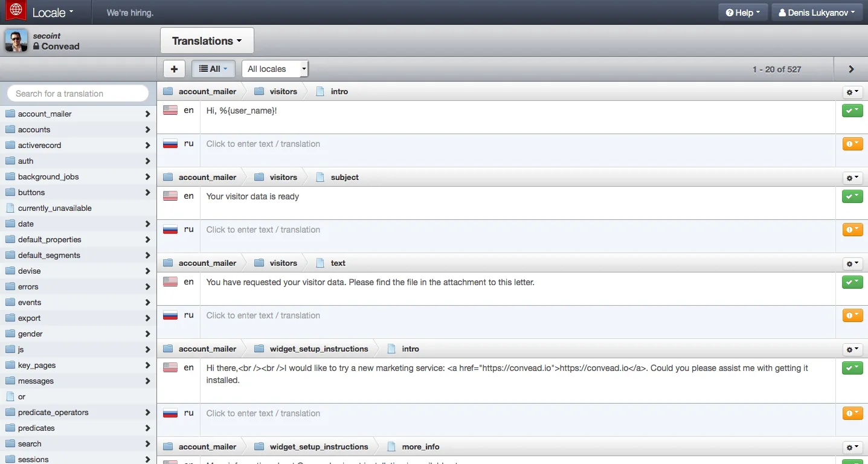The image size is (868, 464).
Task: Open the Denis Lukyanov user menu
Action: pyautogui.click(x=817, y=11)
